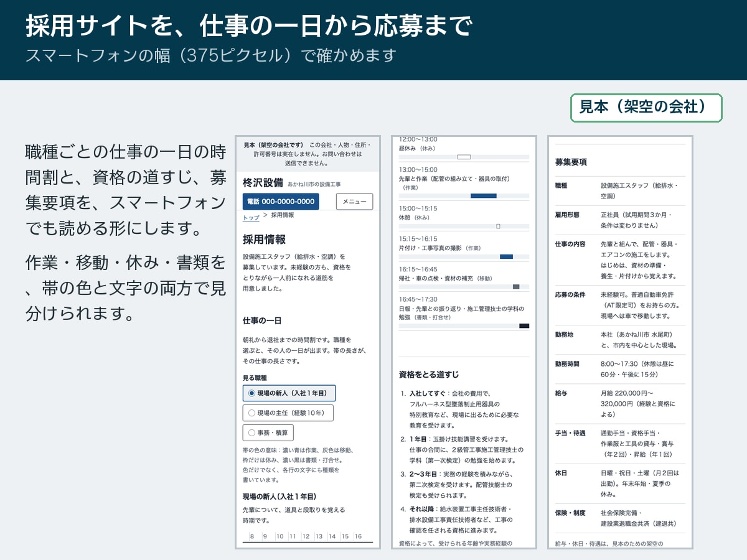The image size is (747, 560).
Task: Click the 入社してすぐ list item
Action: pyautogui.click(x=464, y=409)
